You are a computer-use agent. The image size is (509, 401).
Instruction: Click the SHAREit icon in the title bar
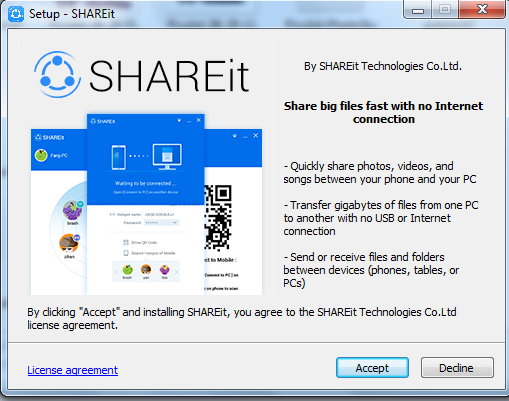click(x=16, y=14)
